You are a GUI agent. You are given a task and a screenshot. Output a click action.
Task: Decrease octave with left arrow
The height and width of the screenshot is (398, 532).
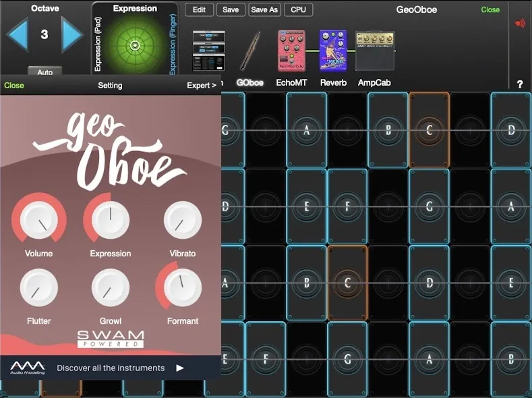(x=17, y=34)
